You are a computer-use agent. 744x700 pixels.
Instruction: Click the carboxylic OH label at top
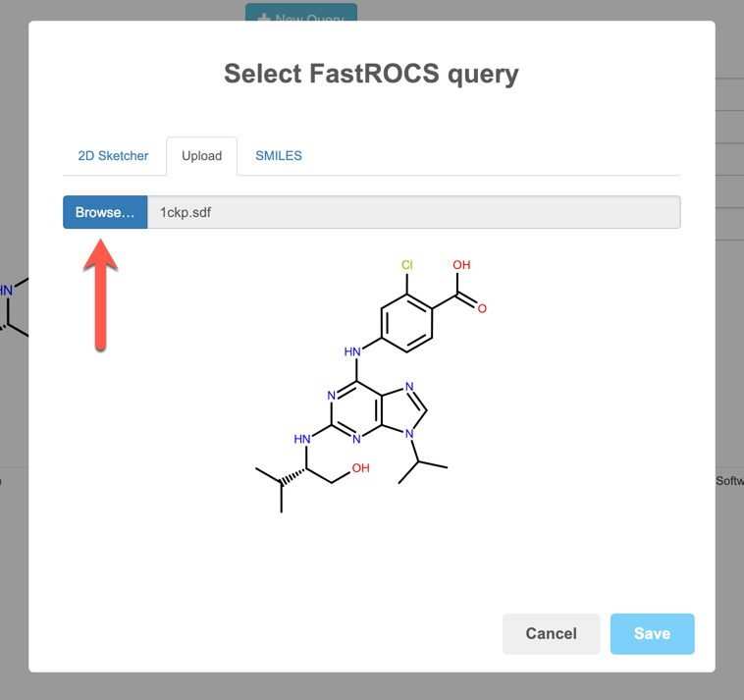tap(461, 265)
